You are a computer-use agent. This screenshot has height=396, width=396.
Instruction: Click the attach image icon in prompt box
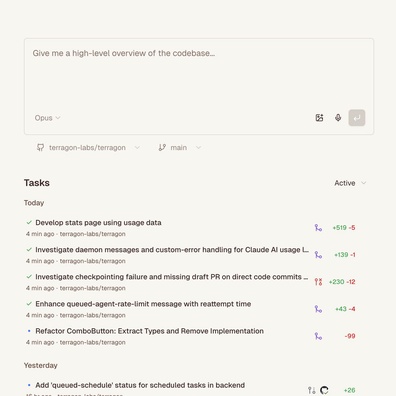click(x=319, y=118)
